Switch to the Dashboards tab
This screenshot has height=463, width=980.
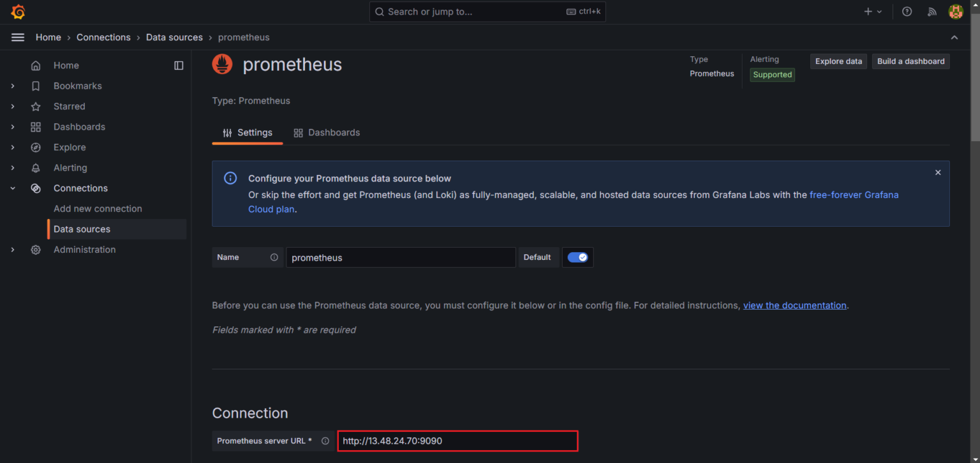(327, 133)
